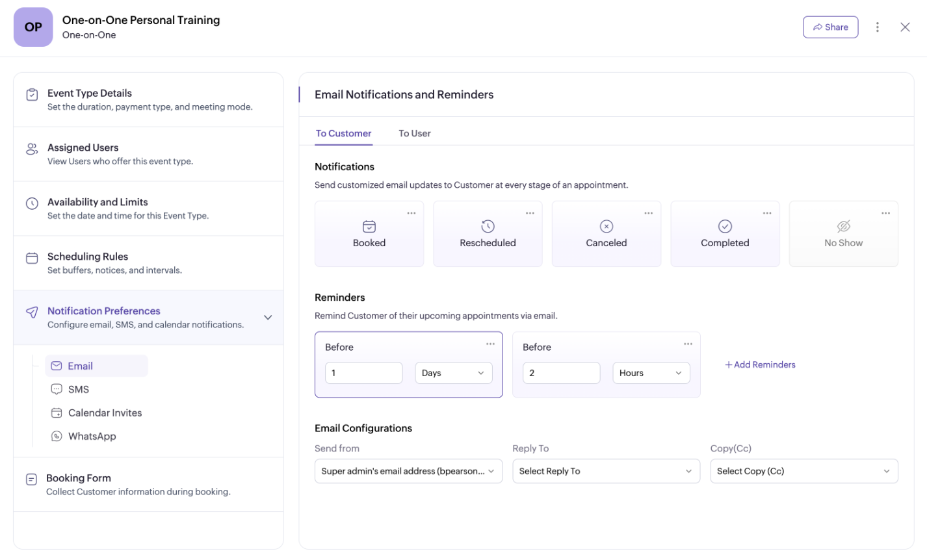Open options menu on No Show card

pyautogui.click(x=886, y=213)
